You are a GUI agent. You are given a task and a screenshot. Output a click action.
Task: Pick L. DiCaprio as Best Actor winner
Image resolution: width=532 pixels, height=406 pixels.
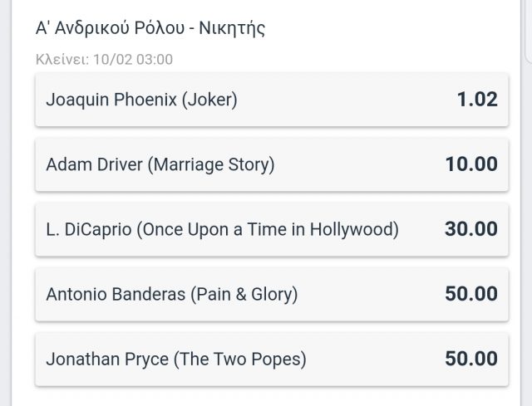tap(272, 229)
